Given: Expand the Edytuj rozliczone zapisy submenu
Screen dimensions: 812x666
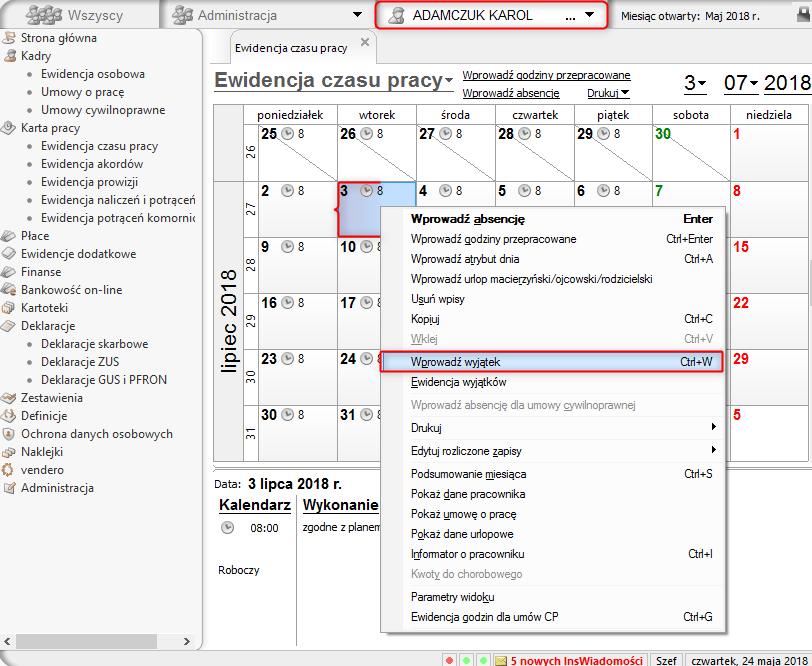Looking at the screenshot, I should 714,450.
